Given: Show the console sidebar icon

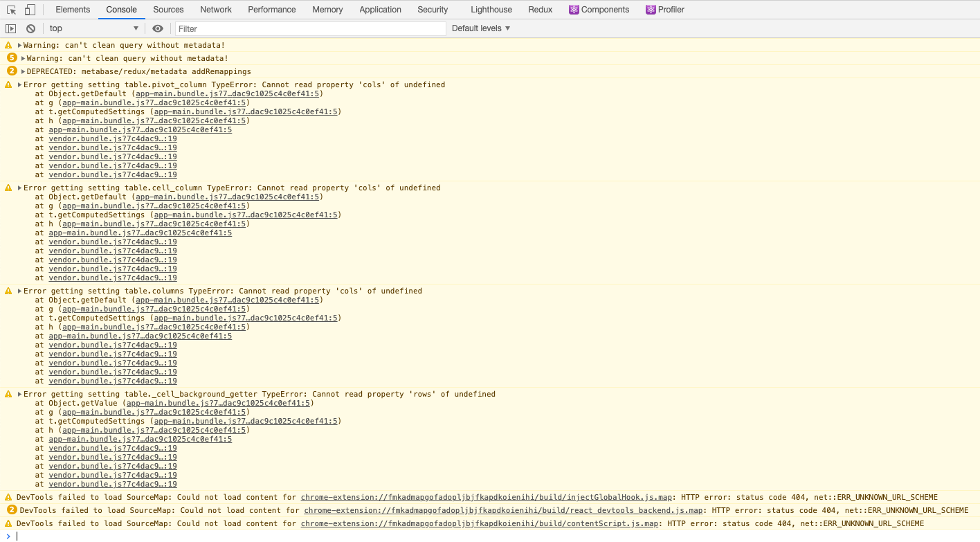Looking at the screenshot, I should [x=10, y=28].
